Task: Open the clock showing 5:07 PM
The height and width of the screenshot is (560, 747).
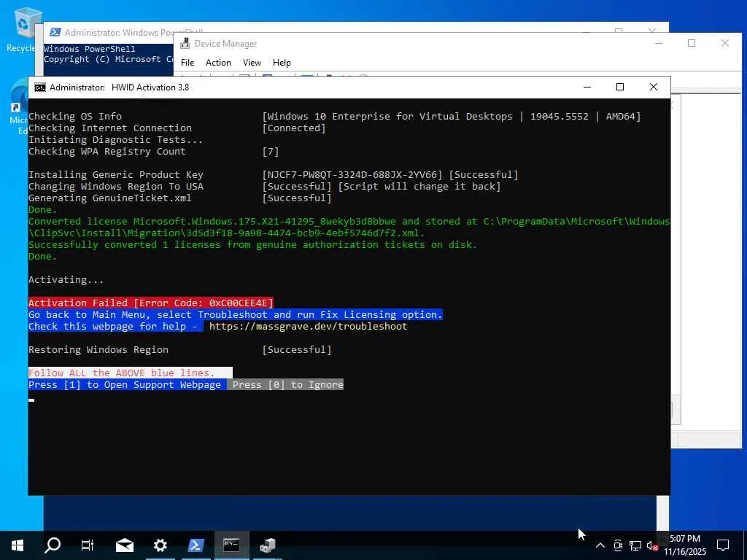Action: pyautogui.click(x=685, y=545)
